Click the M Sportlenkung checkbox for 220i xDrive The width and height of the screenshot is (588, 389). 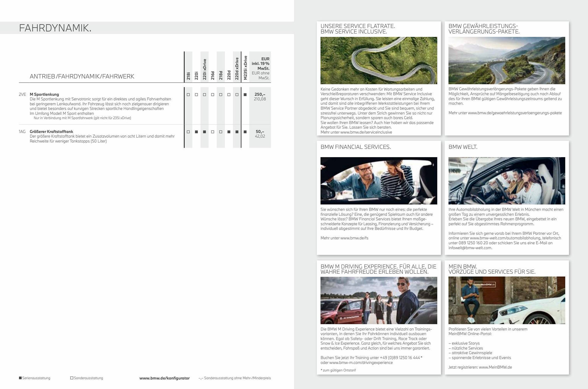[x=204, y=95]
